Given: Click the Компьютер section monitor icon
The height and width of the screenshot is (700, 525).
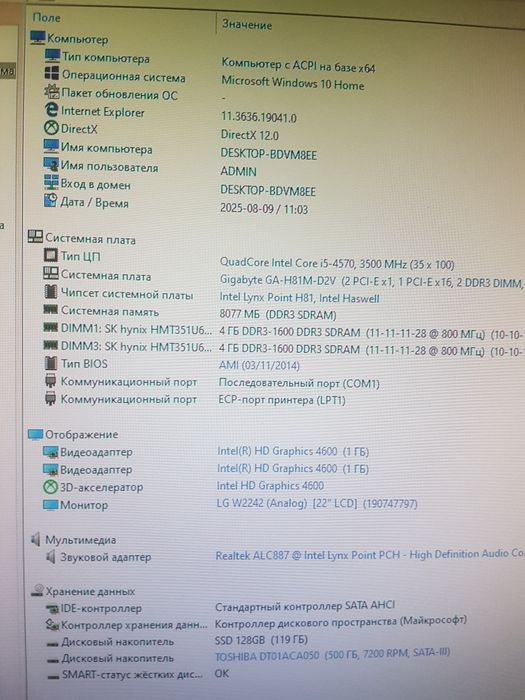Looking at the screenshot, I should 38,38.
